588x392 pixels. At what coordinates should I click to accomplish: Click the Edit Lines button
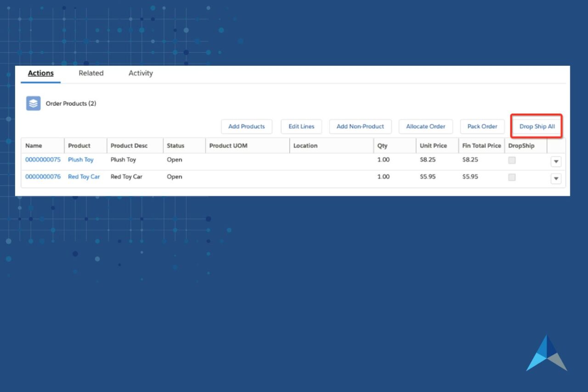[x=301, y=126]
